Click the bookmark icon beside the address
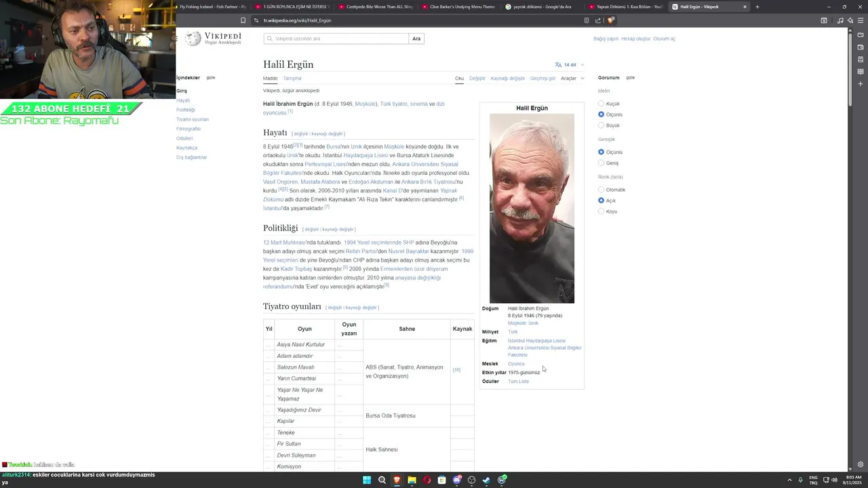Screen dimensions: 868x488 (243, 20)
